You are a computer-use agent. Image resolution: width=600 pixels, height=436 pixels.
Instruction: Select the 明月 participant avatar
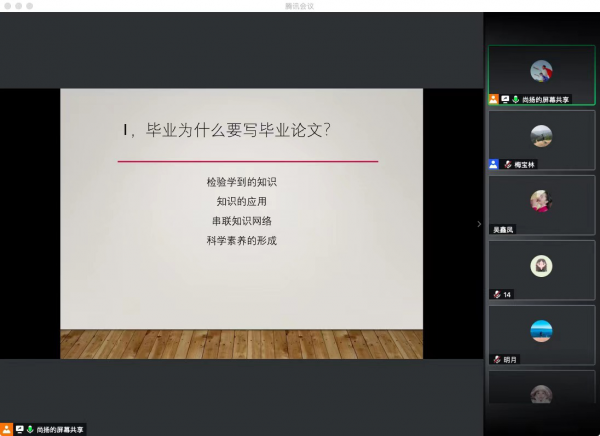(541, 331)
